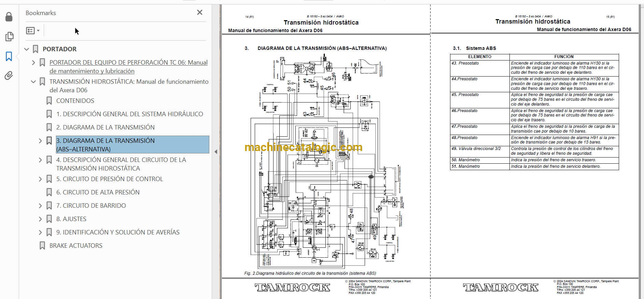The height and width of the screenshot is (299, 644).
Task: Select 3. DIAGRAMA DE LA TRANSMISIÓN (ABS–ALTERNATIVA) bookmark
Action: pos(132,145)
